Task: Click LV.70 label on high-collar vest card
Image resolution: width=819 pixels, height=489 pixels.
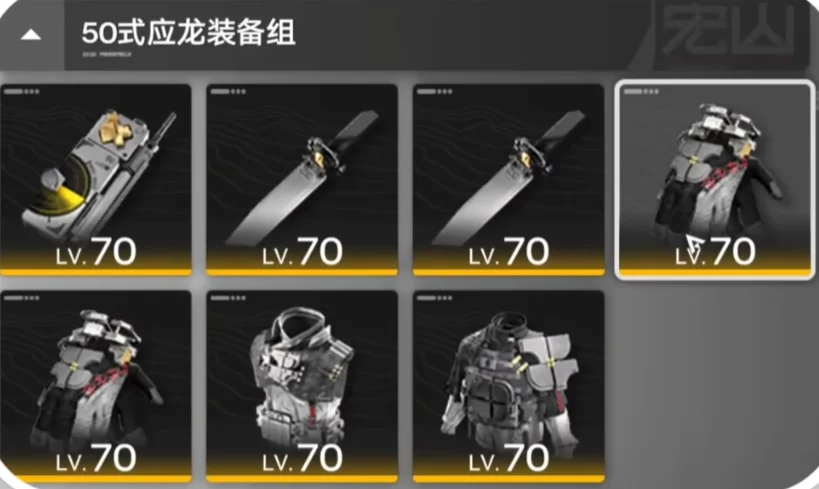Action: [302, 459]
